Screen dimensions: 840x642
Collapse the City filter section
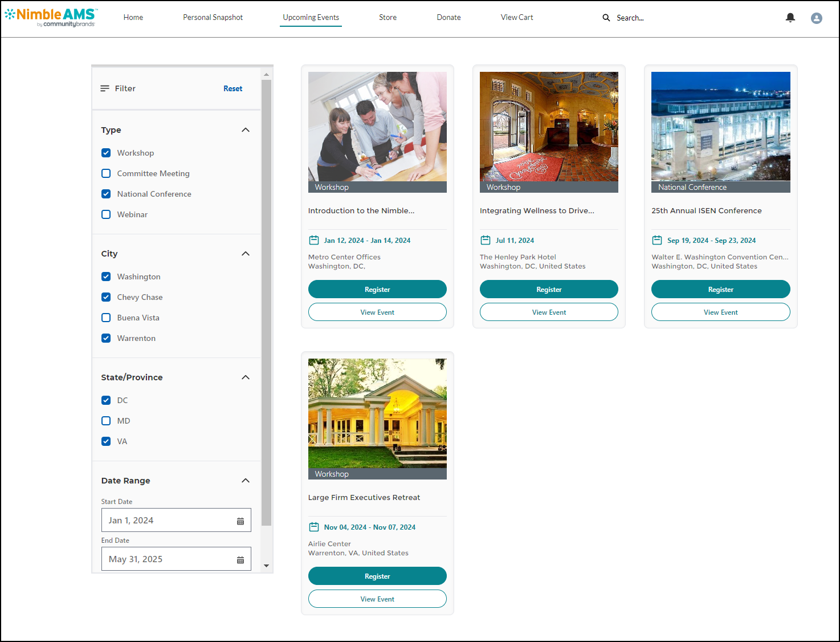246,254
